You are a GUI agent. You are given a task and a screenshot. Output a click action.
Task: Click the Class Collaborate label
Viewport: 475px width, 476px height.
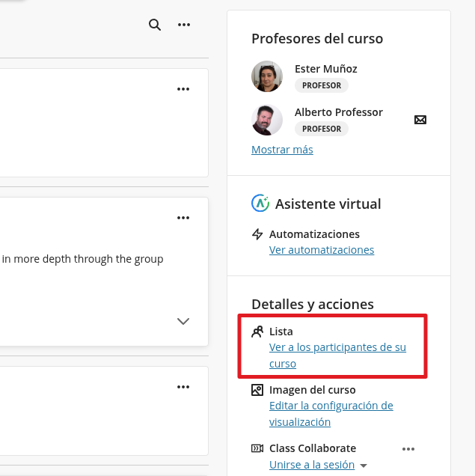click(313, 448)
